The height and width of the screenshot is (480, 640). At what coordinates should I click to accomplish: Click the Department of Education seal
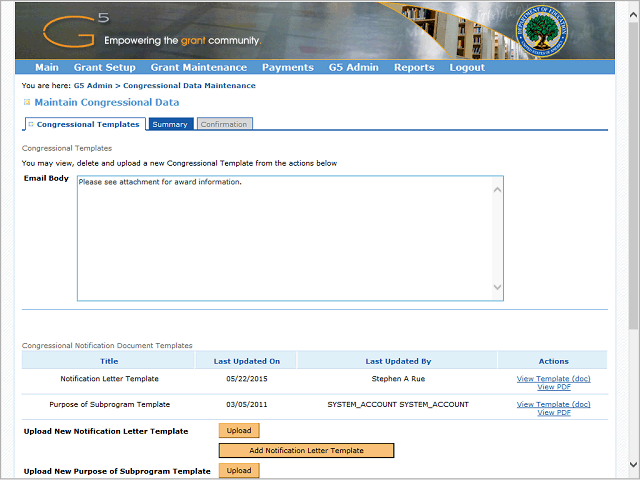542,31
